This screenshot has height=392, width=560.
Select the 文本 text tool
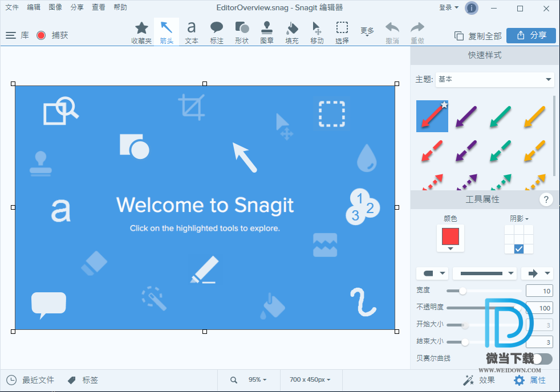[192, 32]
